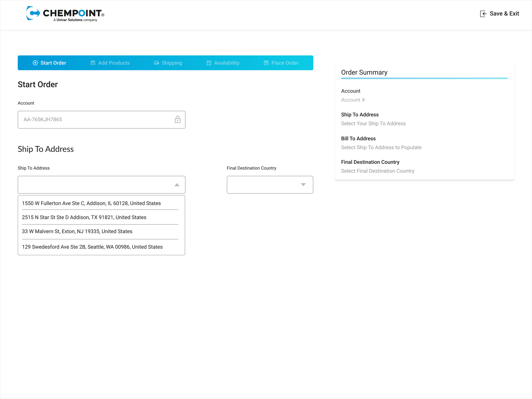This screenshot has width=532, height=399.
Task: Click 'A Univar Solutions company' tagline
Action: 75,20
